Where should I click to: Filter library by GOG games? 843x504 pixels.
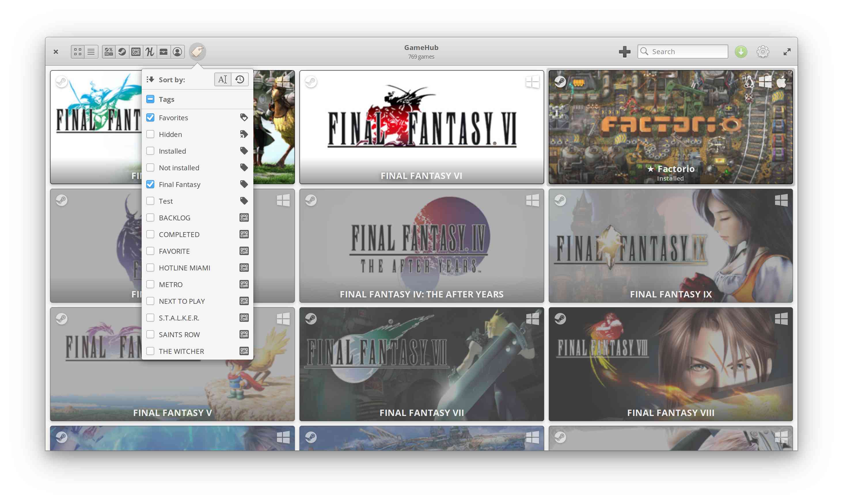(x=136, y=51)
